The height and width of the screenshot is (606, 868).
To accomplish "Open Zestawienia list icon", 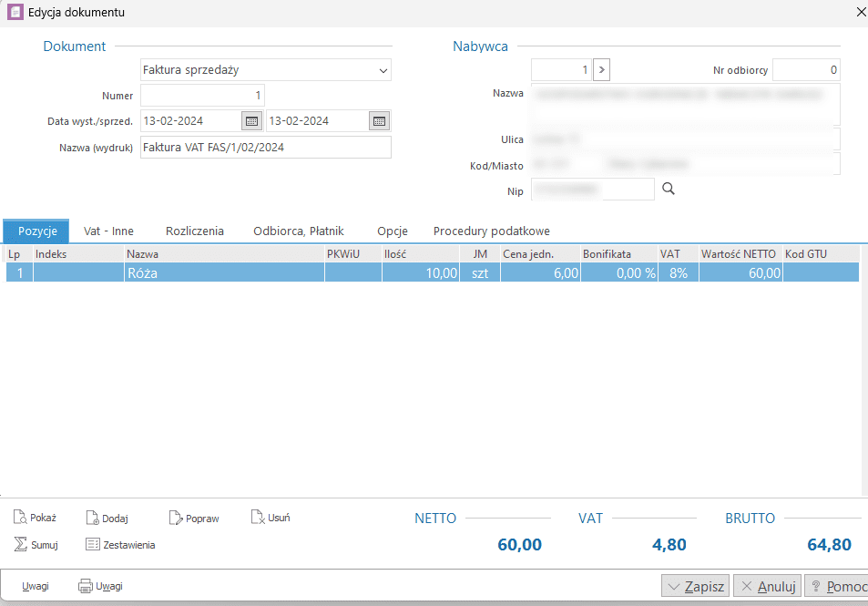I will click(x=92, y=544).
